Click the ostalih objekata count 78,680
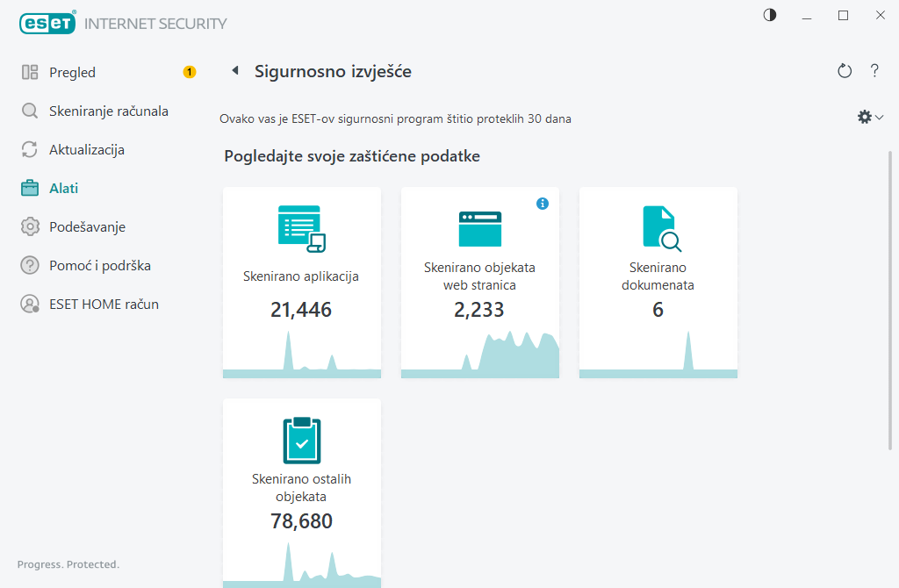 point(302,521)
